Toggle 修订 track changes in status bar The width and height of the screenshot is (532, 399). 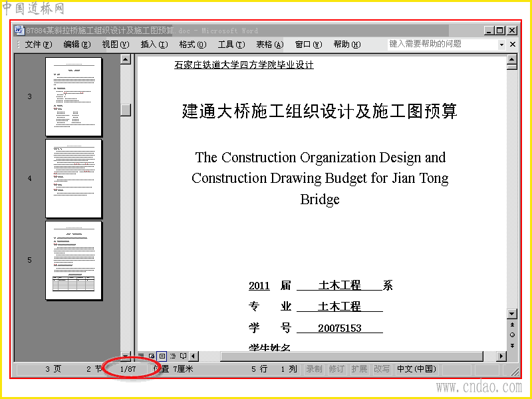click(336, 369)
